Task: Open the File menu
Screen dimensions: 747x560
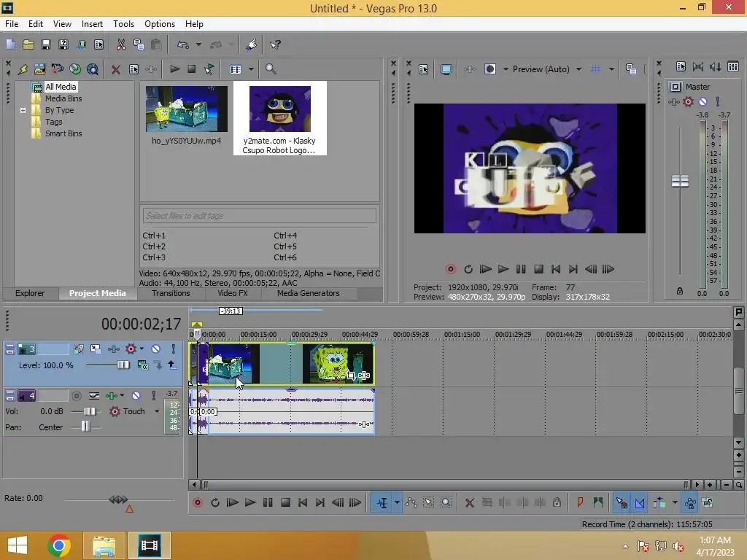Action: (x=12, y=24)
